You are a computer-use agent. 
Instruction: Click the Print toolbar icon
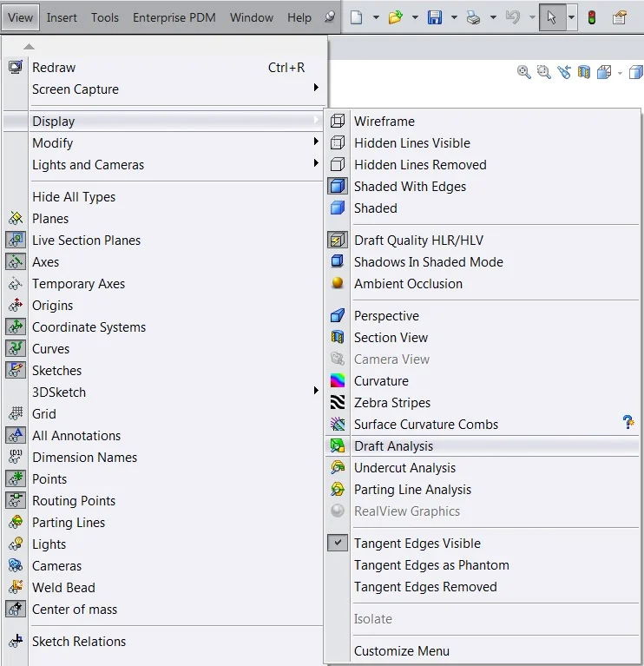(473, 17)
